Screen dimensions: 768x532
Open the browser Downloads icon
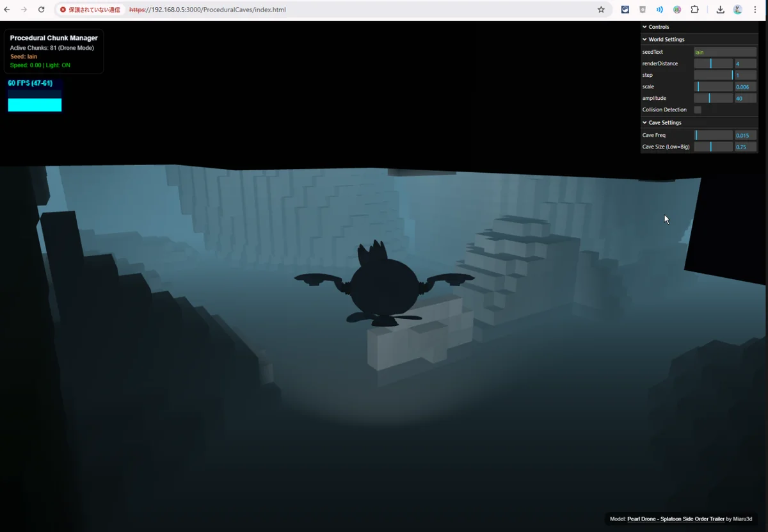click(x=720, y=10)
